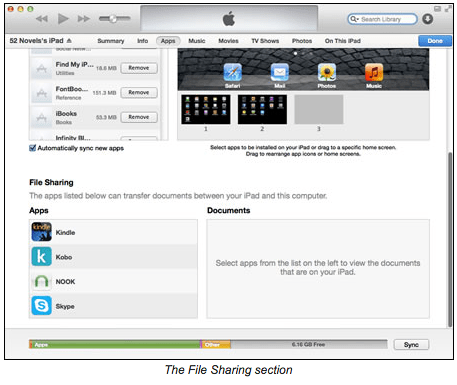The image size is (457, 385).
Task: Select the Skype app icon
Action: [x=41, y=305]
